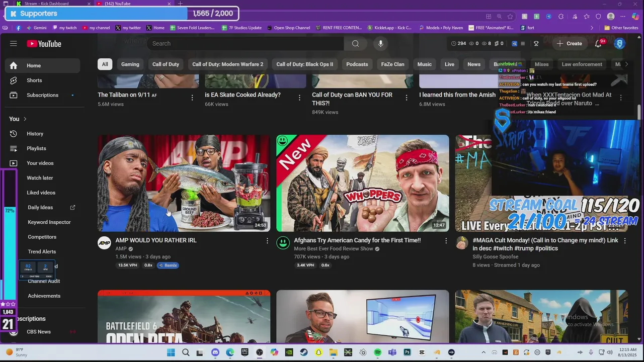644x362 pixels.
Task: Start voice search with the microphone
Action: click(380, 44)
